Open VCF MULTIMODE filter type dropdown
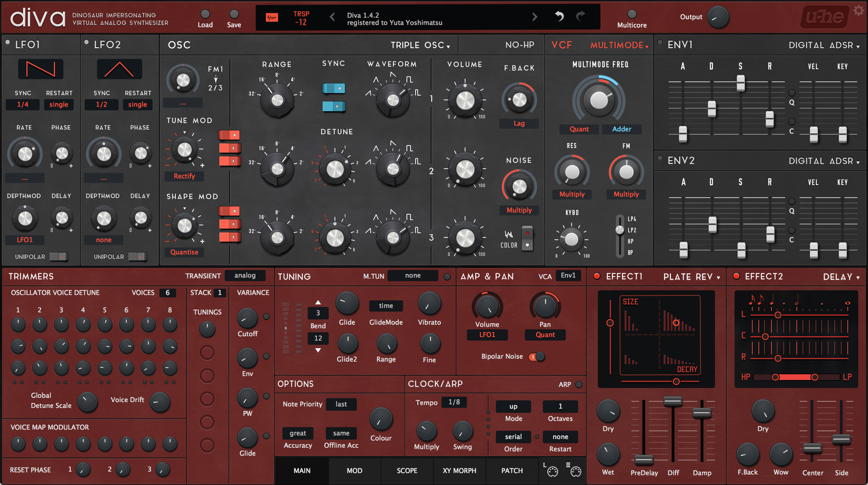868x485 pixels. [620, 45]
